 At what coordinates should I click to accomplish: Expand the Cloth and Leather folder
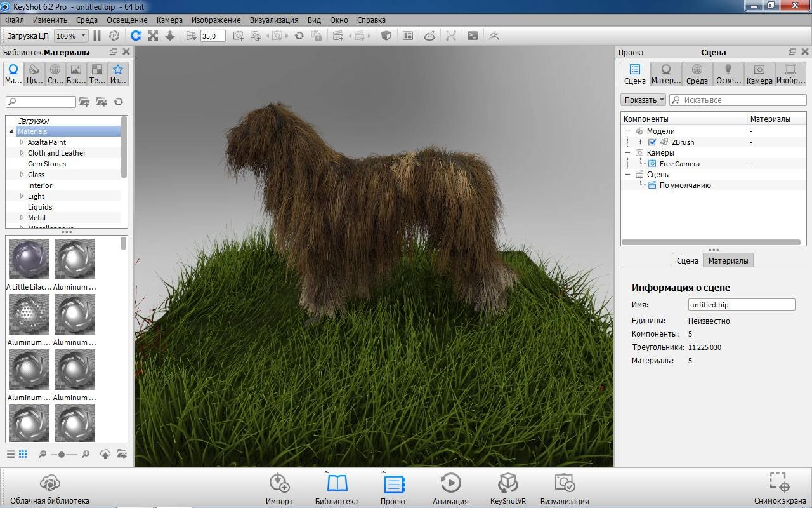click(22, 153)
